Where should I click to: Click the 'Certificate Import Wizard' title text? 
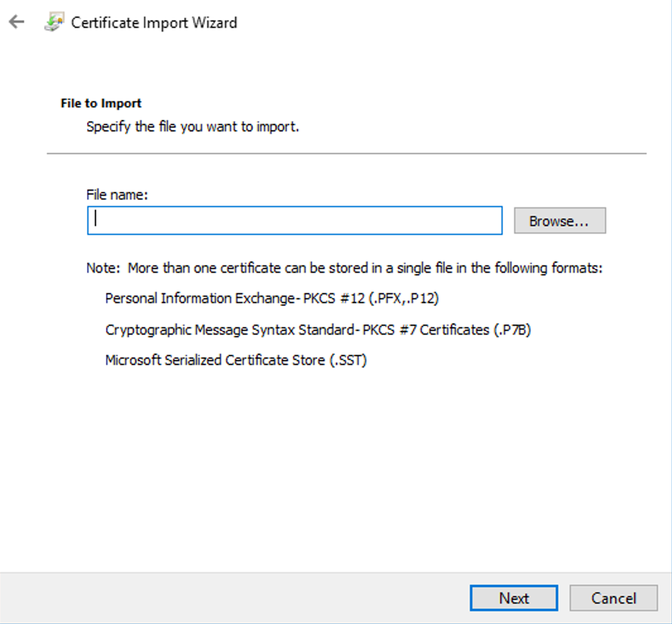click(x=154, y=23)
